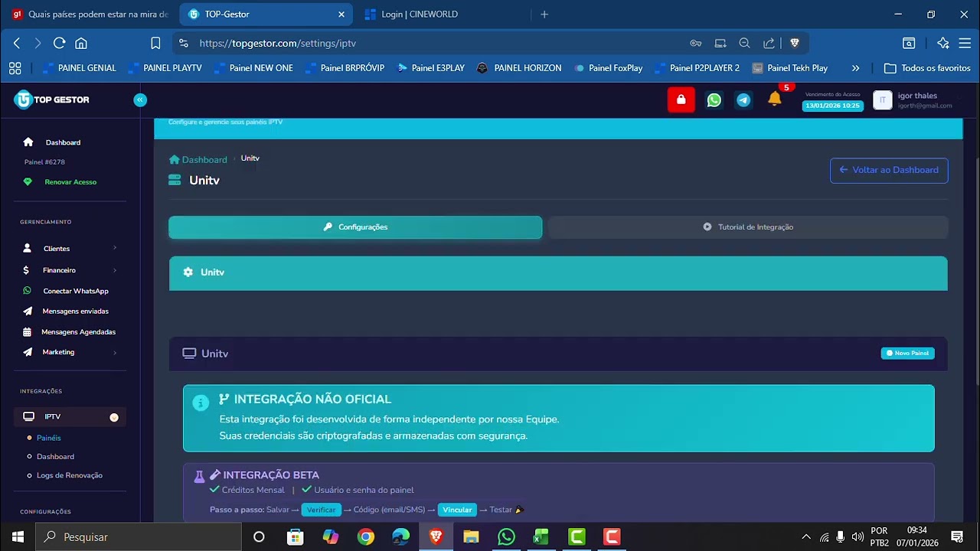Click Renovar Acesso link
Image resolution: width=980 pixels, height=551 pixels.
click(x=70, y=182)
